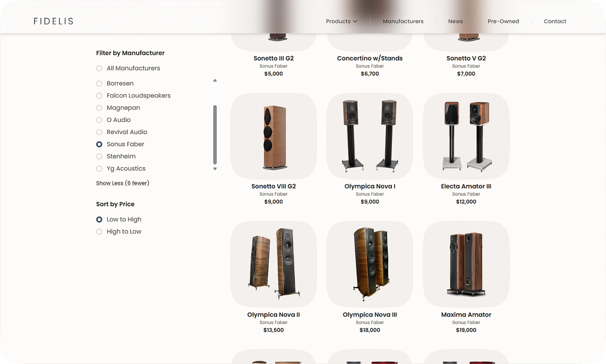This screenshot has width=606, height=364.
Task: Open the Olympica Nova II product image
Action: (x=273, y=264)
